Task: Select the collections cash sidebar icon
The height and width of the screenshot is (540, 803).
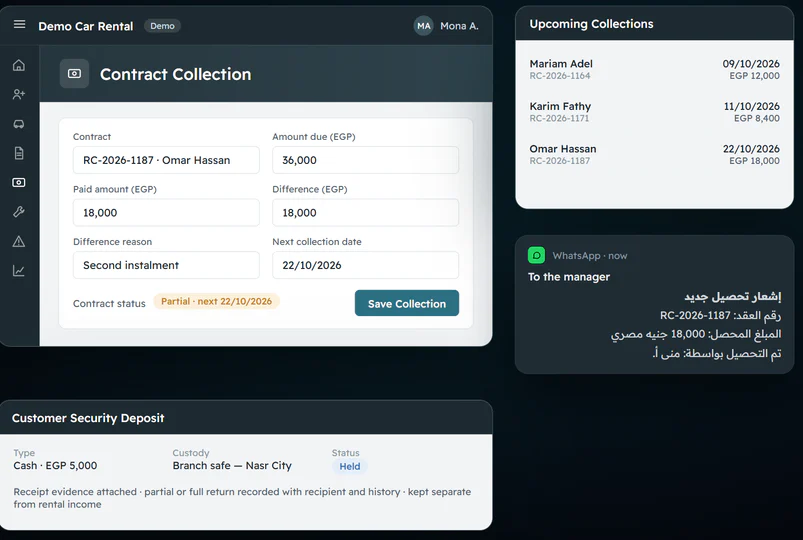Action: coord(19,182)
